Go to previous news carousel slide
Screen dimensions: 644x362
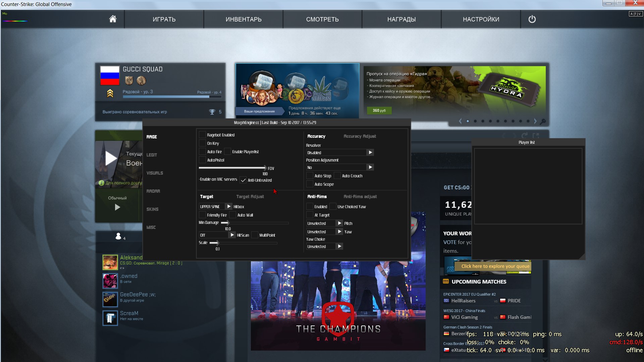[x=460, y=121]
